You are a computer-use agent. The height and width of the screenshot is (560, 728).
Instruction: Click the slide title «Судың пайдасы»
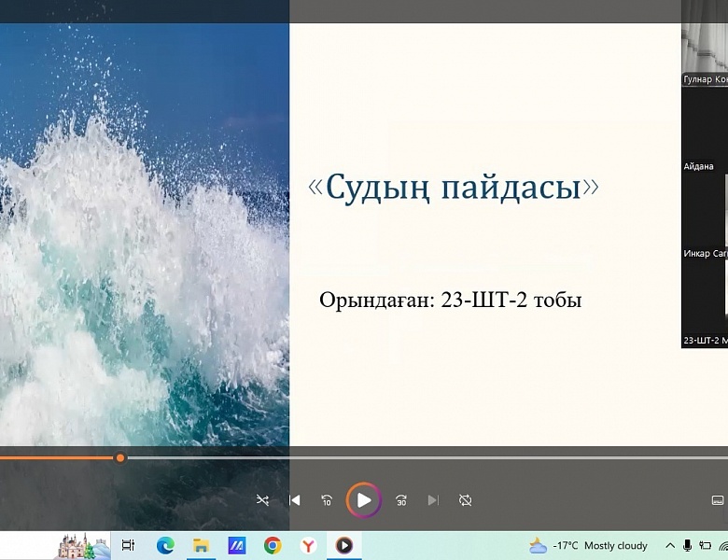[454, 187]
